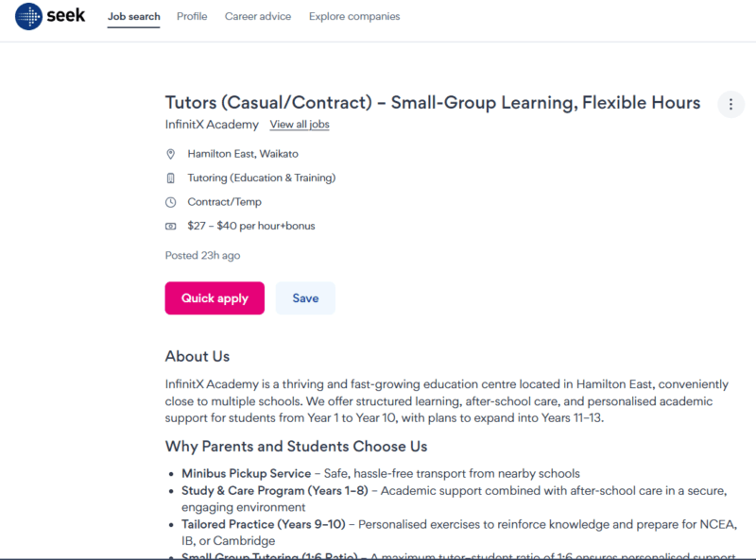
Task: Click the seek wordmark text
Action: [65, 15]
